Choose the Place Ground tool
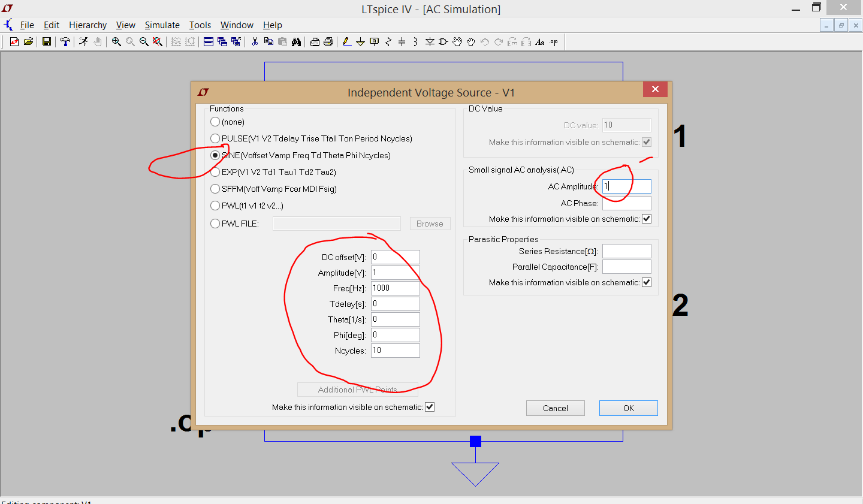The width and height of the screenshot is (863, 504). tap(360, 42)
